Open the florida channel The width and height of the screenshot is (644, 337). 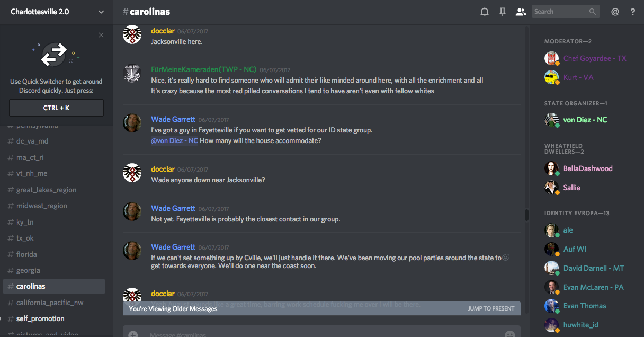click(26, 254)
